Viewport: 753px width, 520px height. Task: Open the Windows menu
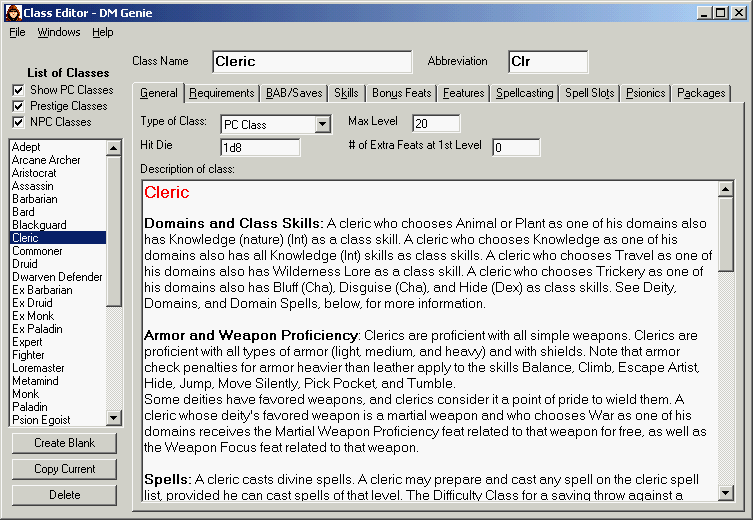click(x=59, y=32)
